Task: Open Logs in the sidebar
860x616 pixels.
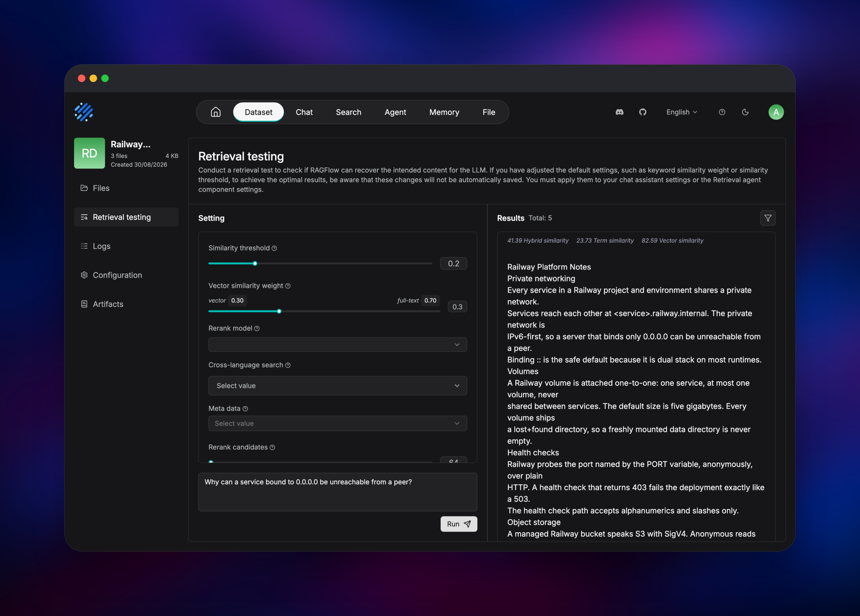Action: click(x=126, y=246)
